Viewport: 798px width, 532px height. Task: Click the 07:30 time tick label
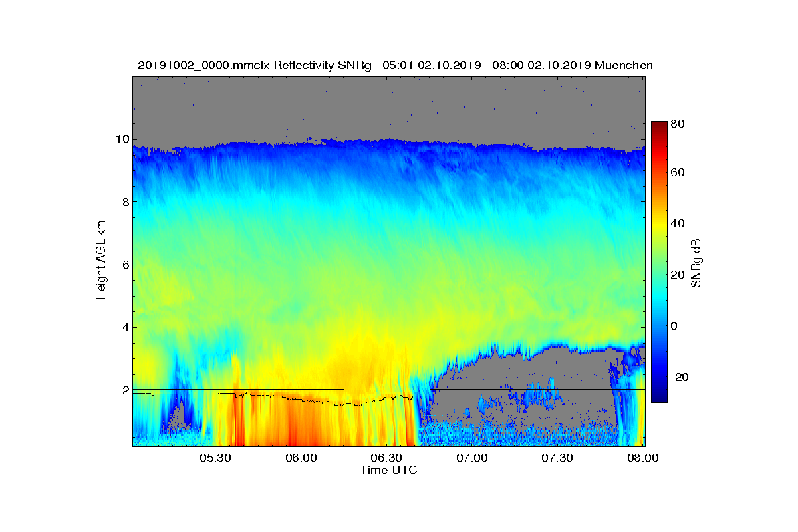[x=558, y=458]
